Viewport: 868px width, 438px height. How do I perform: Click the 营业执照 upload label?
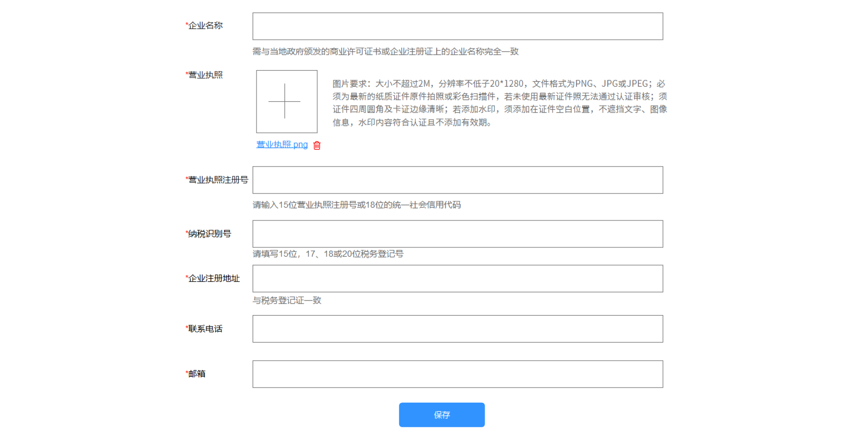click(x=205, y=75)
